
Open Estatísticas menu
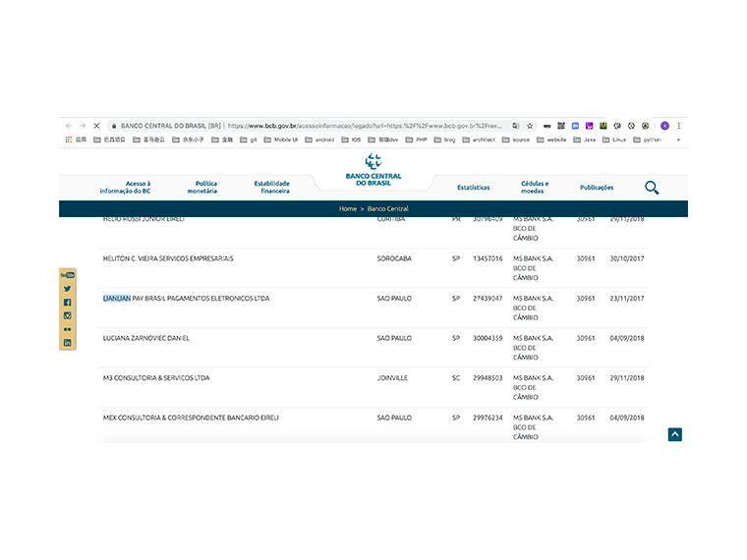coord(474,187)
